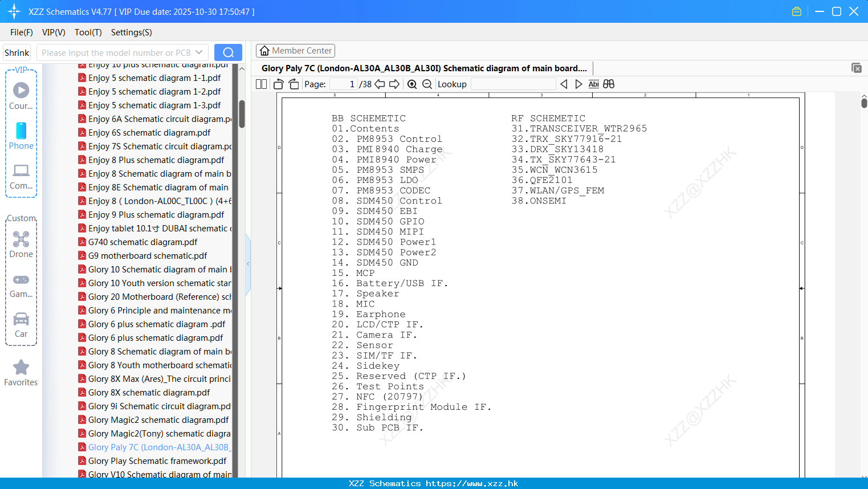Click the page number field
Screen dimensions: 868x489
point(343,84)
